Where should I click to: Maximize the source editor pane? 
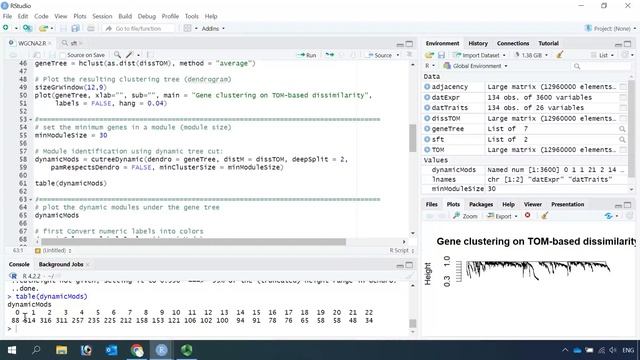pyautogui.click(x=409, y=44)
